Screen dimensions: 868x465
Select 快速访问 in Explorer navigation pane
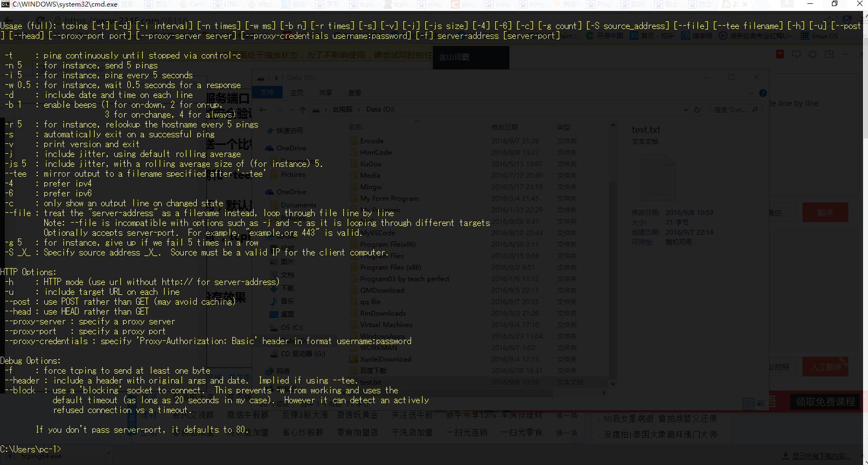289,131
